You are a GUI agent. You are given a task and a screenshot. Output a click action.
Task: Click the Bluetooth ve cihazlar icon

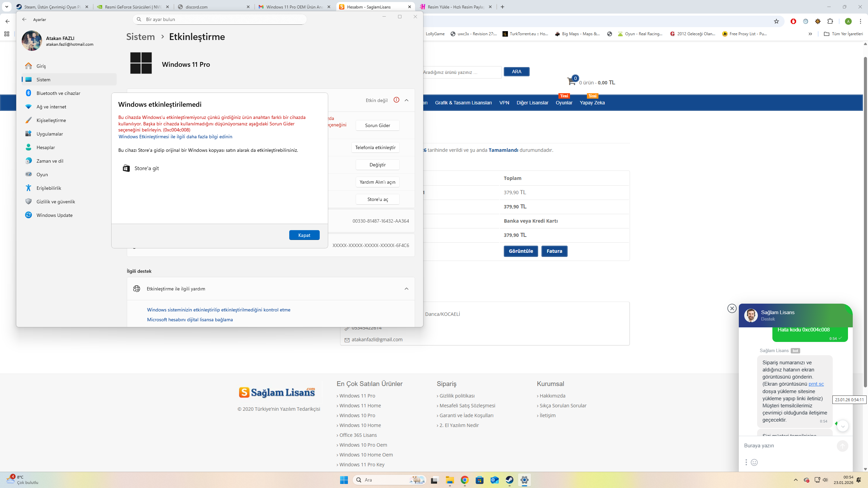28,93
